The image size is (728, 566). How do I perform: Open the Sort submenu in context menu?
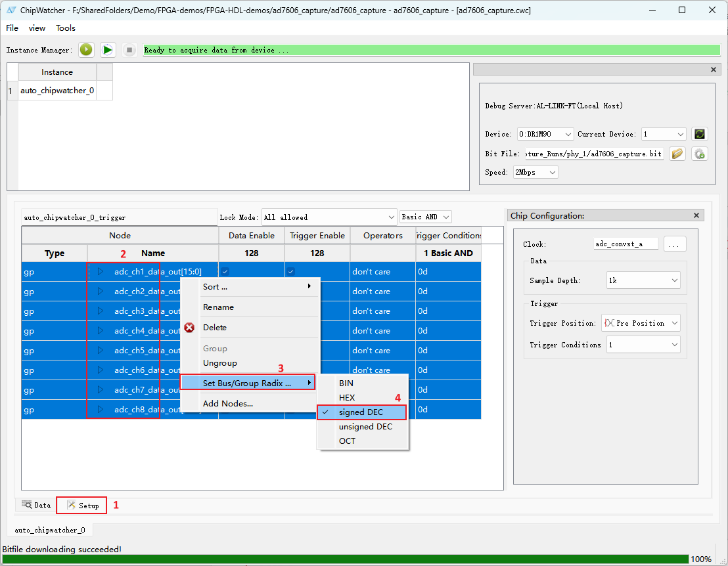click(x=250, y=287)
